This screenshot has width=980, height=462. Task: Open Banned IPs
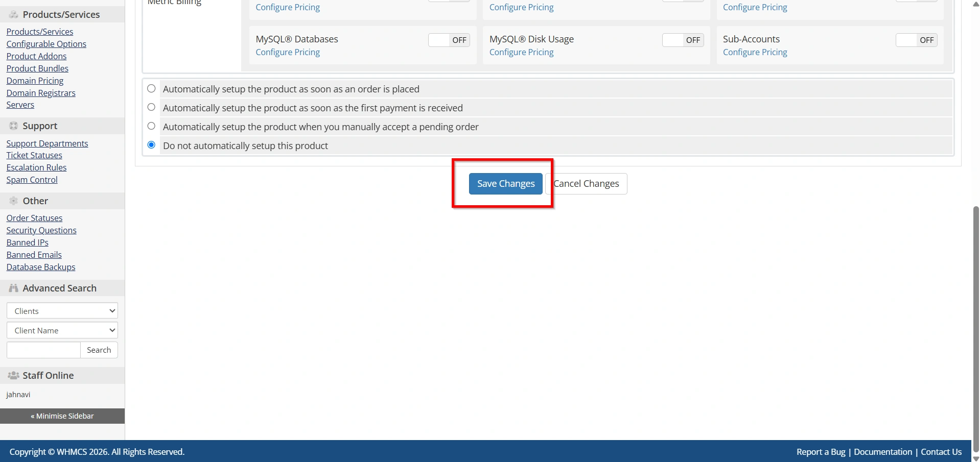[x=28, y=242]
